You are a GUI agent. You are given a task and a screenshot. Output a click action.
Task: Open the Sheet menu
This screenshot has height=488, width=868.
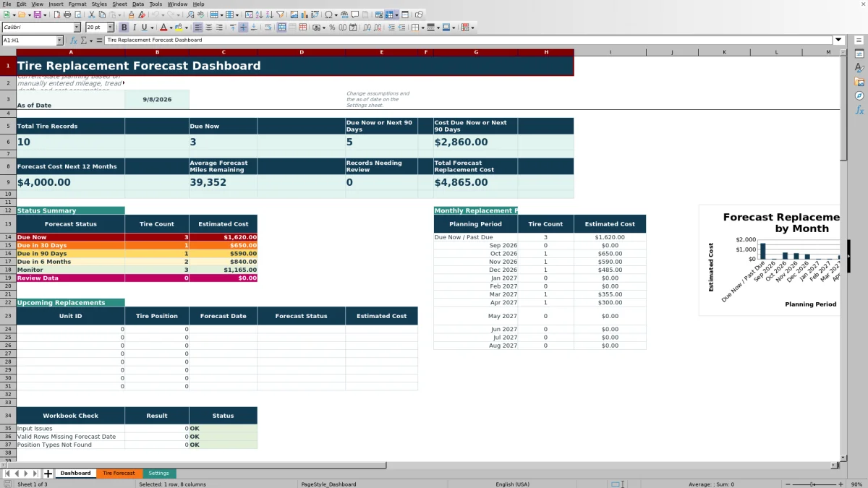click(x=119, y=4)
